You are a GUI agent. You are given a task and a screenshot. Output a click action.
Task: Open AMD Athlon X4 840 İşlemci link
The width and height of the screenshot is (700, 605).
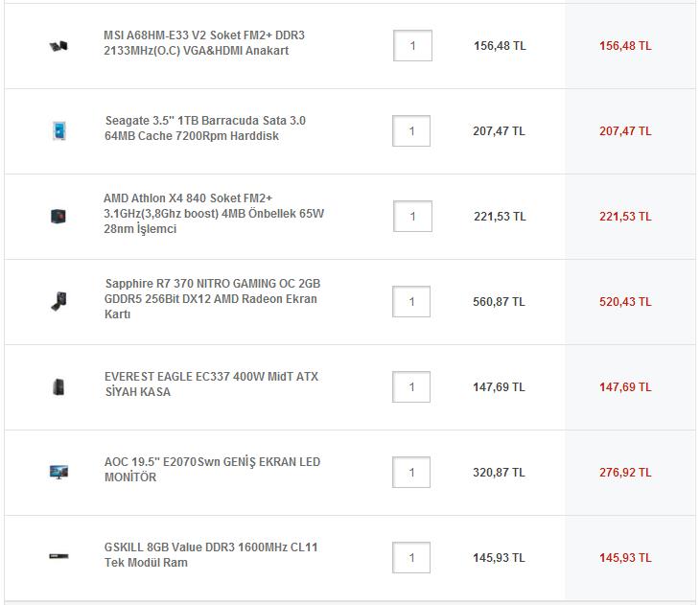(214, 214)
